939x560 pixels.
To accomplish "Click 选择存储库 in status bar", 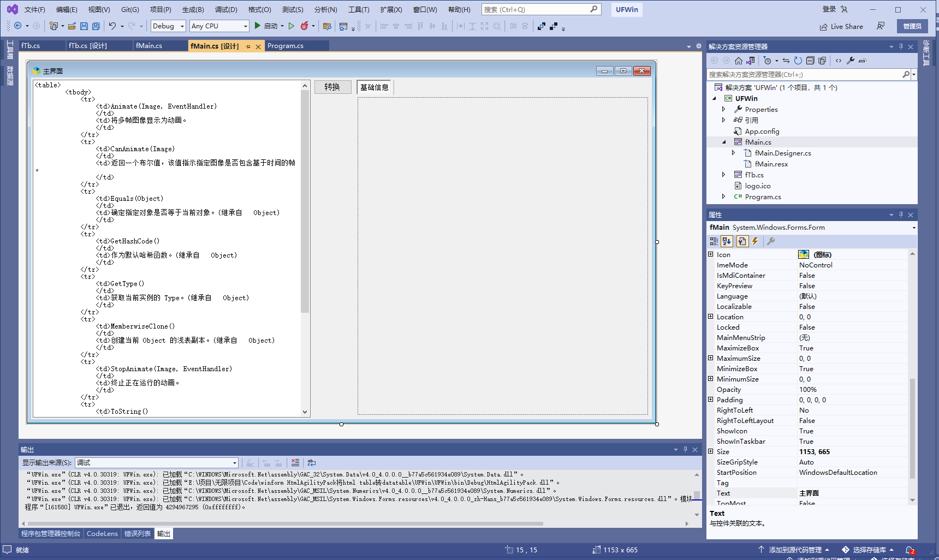I will [869, 550].
